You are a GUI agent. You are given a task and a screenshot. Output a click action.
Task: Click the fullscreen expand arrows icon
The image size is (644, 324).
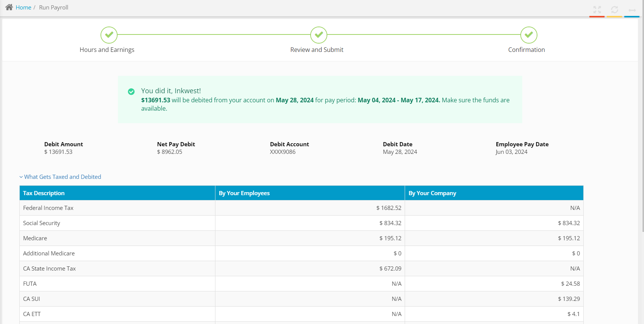pos(597,10)
